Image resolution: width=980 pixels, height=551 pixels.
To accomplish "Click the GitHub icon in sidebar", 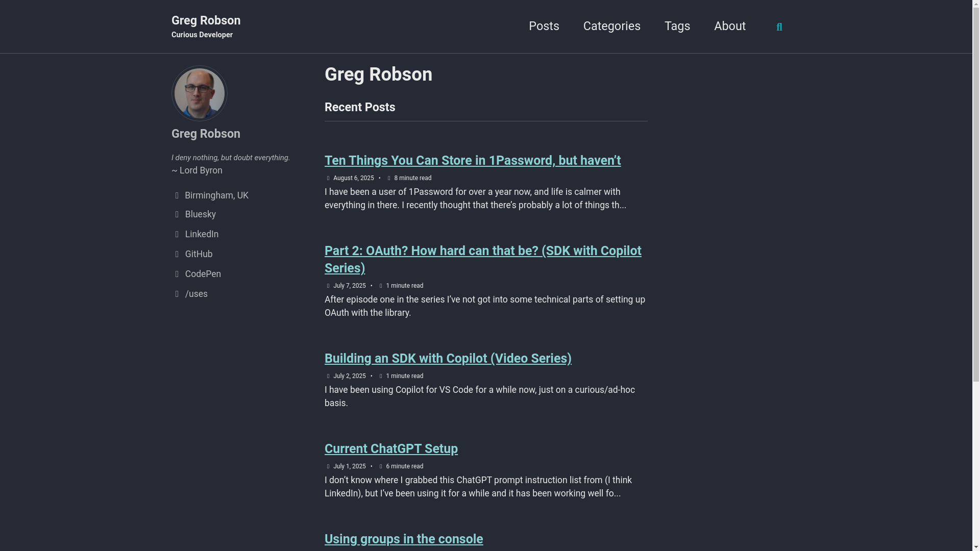I will [177, 254].
